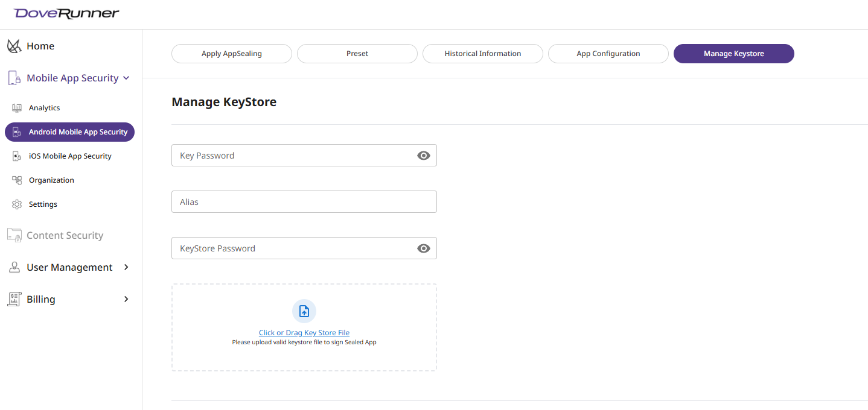
Task: Focus the Key Password field
Action: 304,156
